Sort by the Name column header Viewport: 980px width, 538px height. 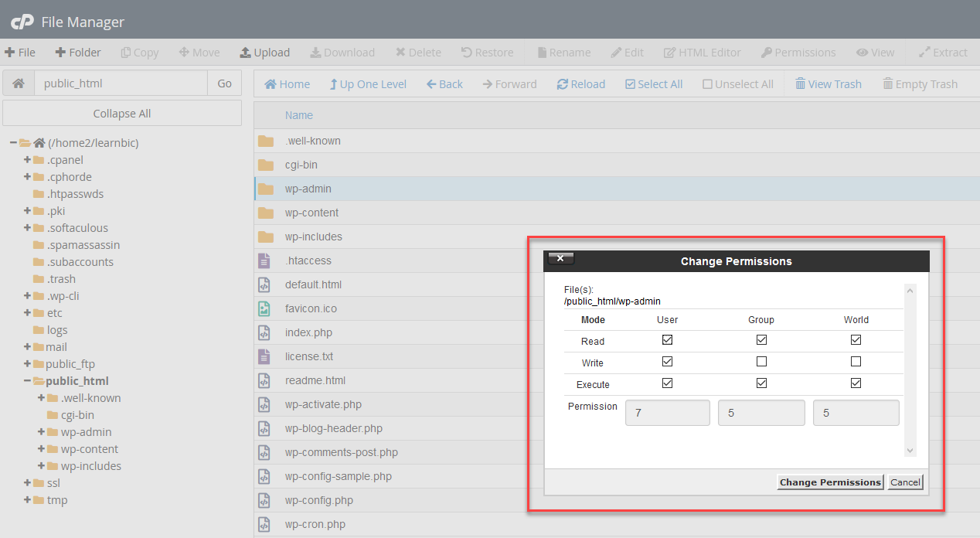pyautogui.click(x=299, y=115)
